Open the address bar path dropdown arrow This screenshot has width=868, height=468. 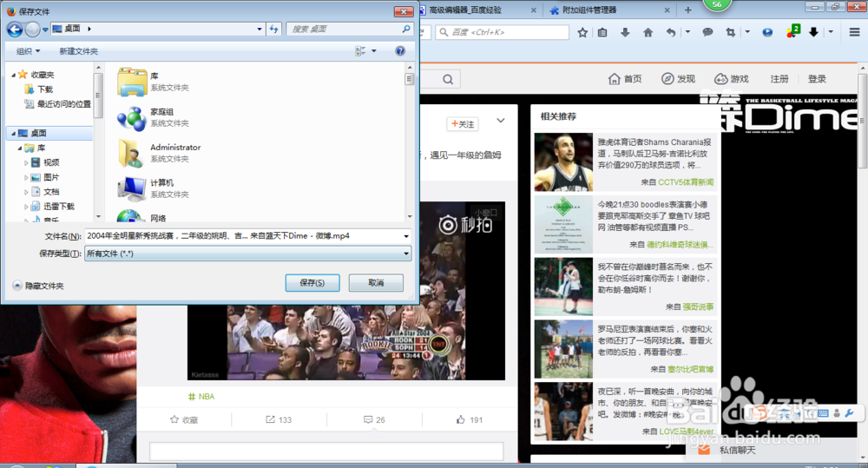click(259, 29)
